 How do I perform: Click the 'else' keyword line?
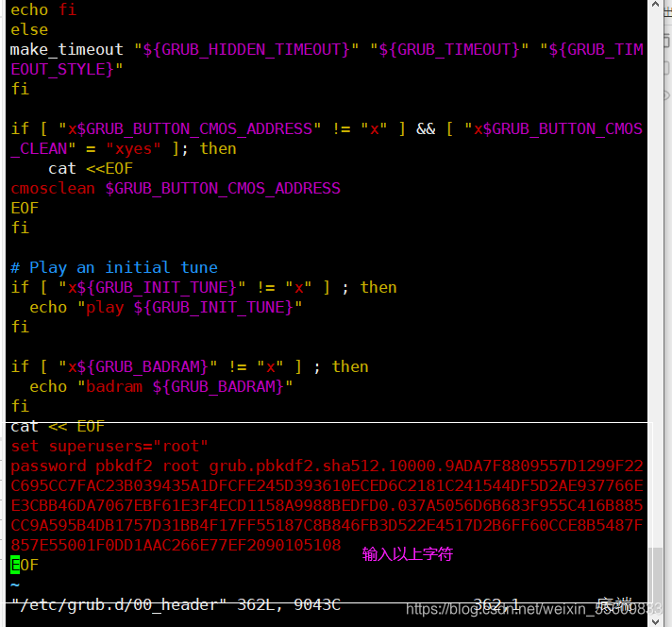29,30
